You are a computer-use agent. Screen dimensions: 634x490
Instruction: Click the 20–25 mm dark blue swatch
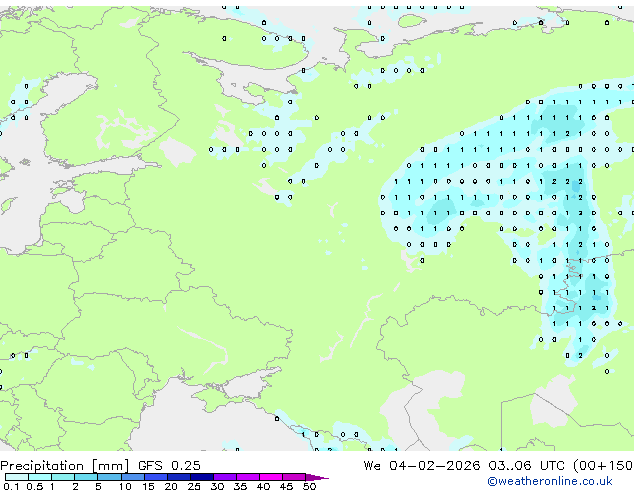tap(178, 477)
